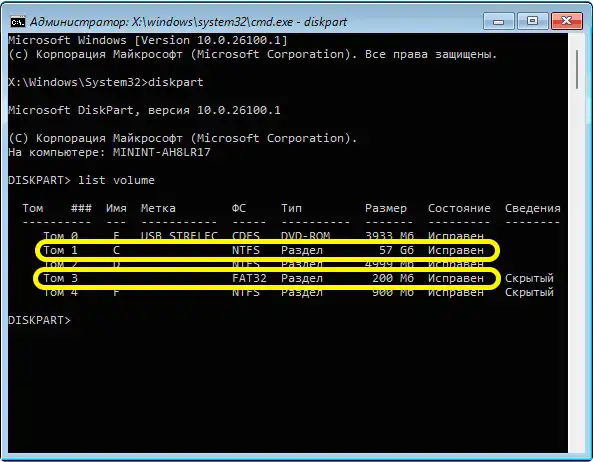Click the 'NTFS' value in Том 1 row
The height and width of the screenshot is (462, 593).
[x=246, y=250]
